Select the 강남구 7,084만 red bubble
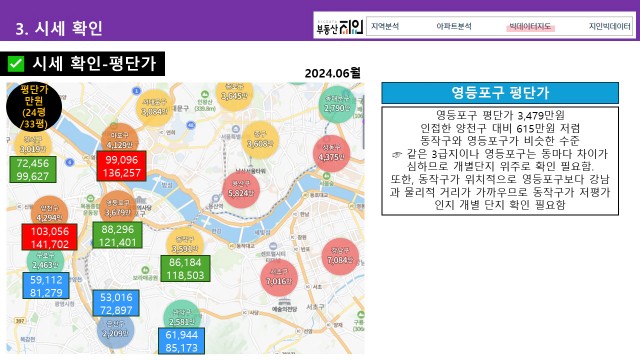Image resolution: width=640 pixels, height=360 pixels. 340,256
